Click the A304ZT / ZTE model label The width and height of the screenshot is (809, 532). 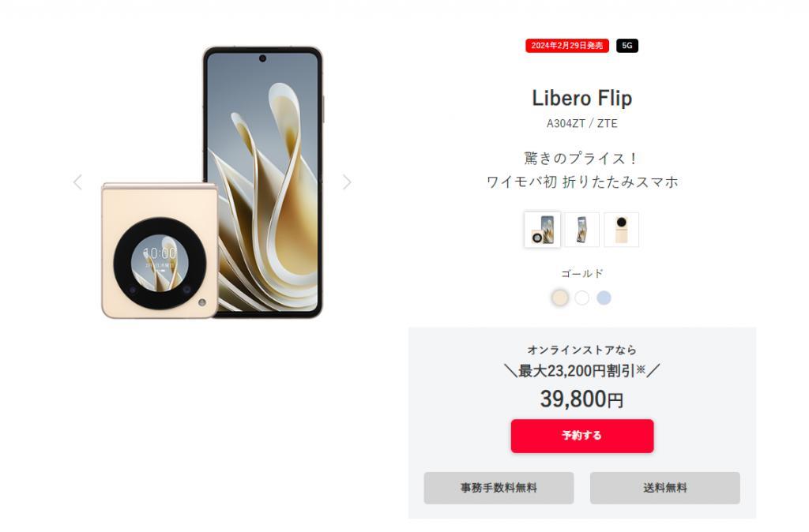pos(582,124)
